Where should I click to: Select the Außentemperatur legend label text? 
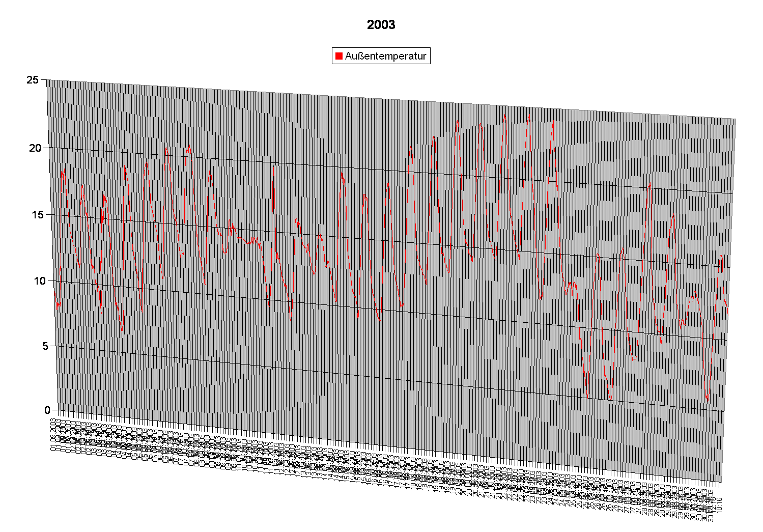coord(385,56)
